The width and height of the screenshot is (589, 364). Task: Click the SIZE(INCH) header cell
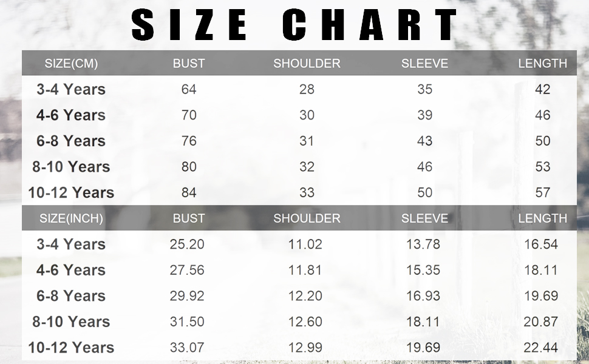(71, 218)
